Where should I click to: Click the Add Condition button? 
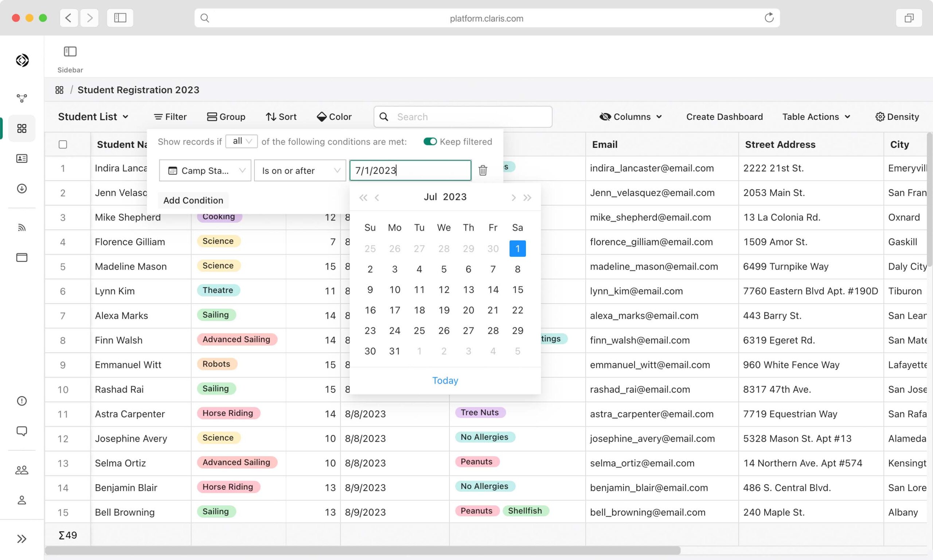pyautogui.click(x=193, y=200)
